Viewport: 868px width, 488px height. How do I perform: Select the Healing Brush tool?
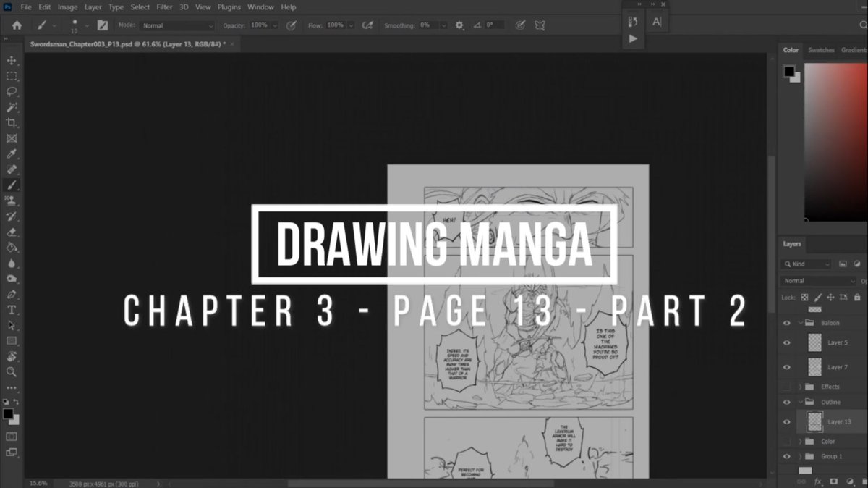pos(12,169)
